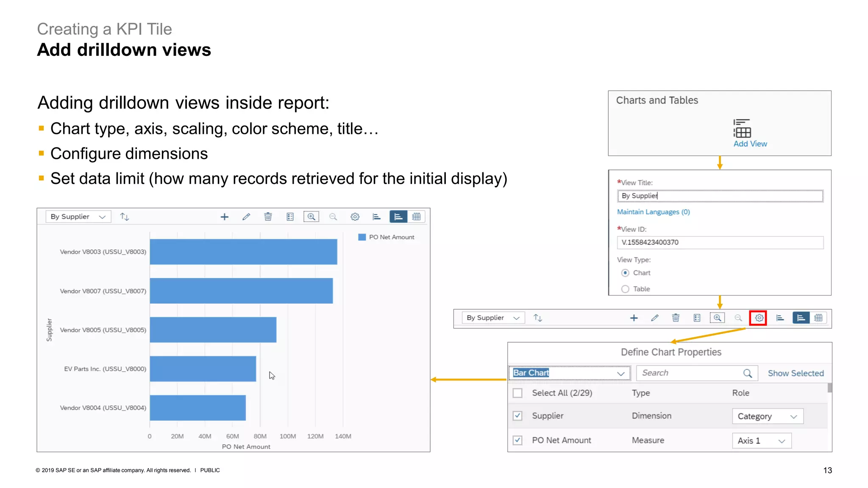
Task: Click the sort arrows icon beside left By Supplier
Action: (124, 217)
